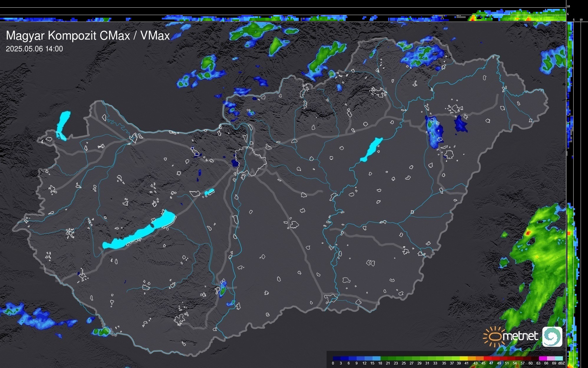The width and height of the screenshot is (588, 368).
Task: Click the yellow 39 dBZ legend swatch
Action: pyautogui.click(x=464, y=358)
